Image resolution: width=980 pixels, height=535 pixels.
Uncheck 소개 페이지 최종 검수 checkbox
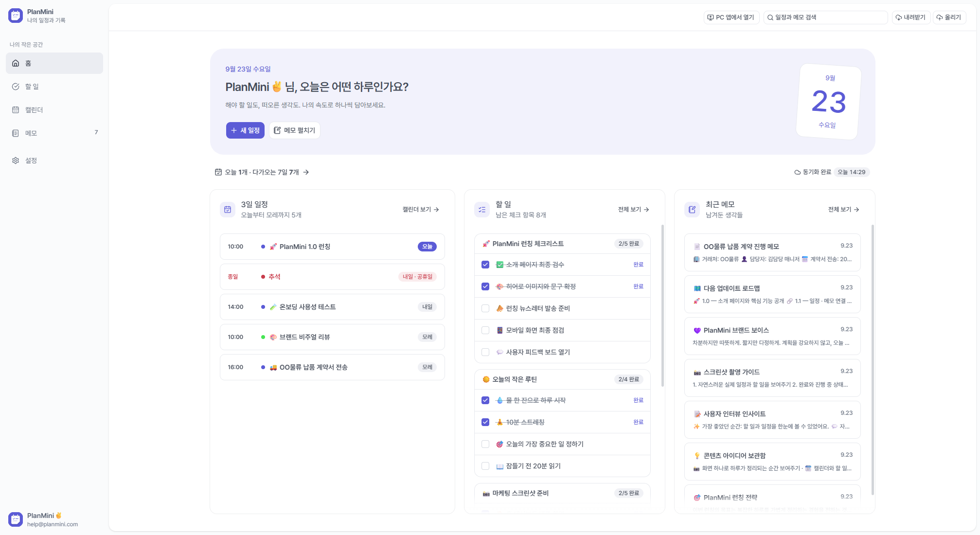(x=485, y=265)
